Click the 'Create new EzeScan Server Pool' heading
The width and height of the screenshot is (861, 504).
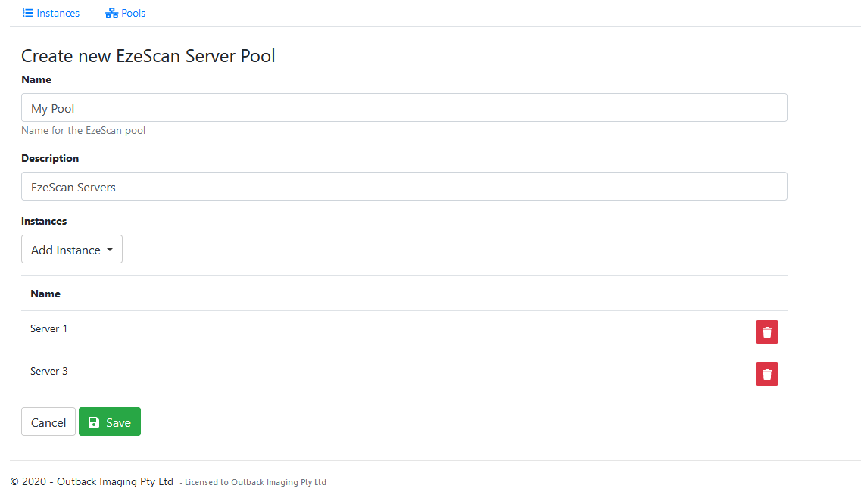click(148, 56)
